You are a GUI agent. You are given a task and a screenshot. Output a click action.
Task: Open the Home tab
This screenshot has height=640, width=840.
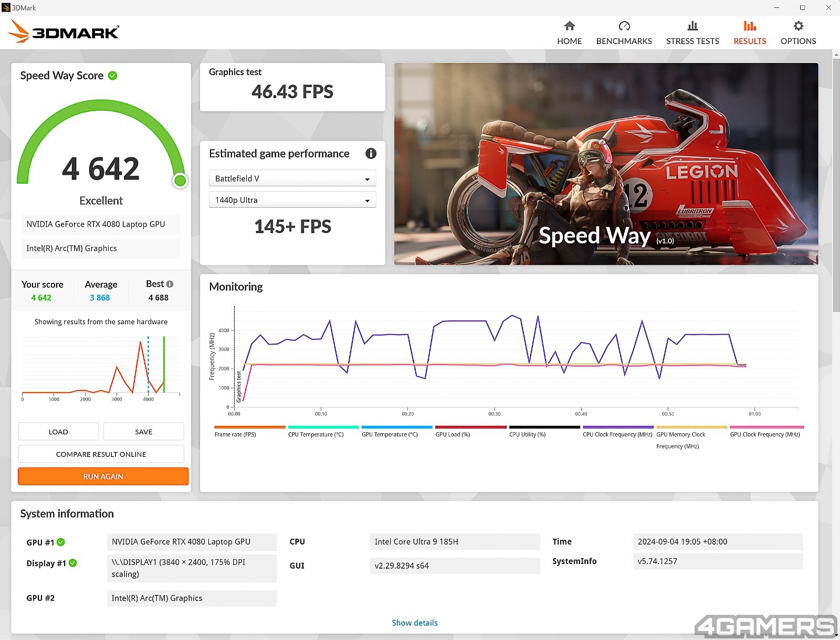pos(569,33)
